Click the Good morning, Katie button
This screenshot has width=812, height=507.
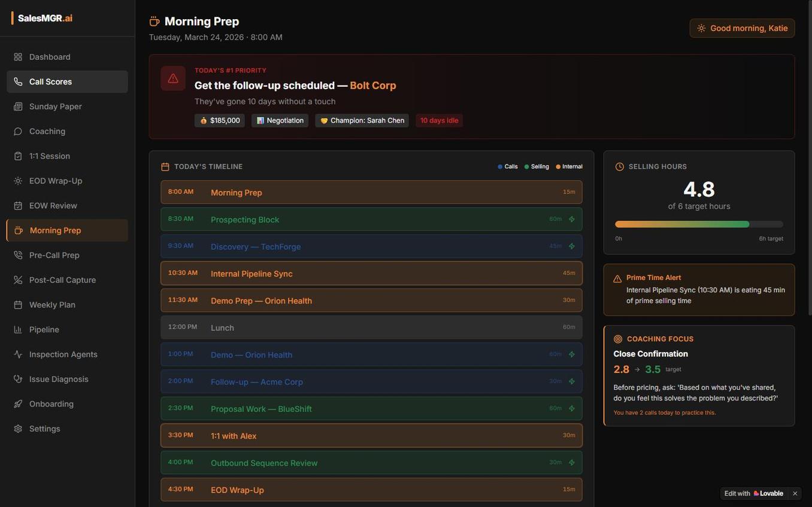tap(743, 28)
